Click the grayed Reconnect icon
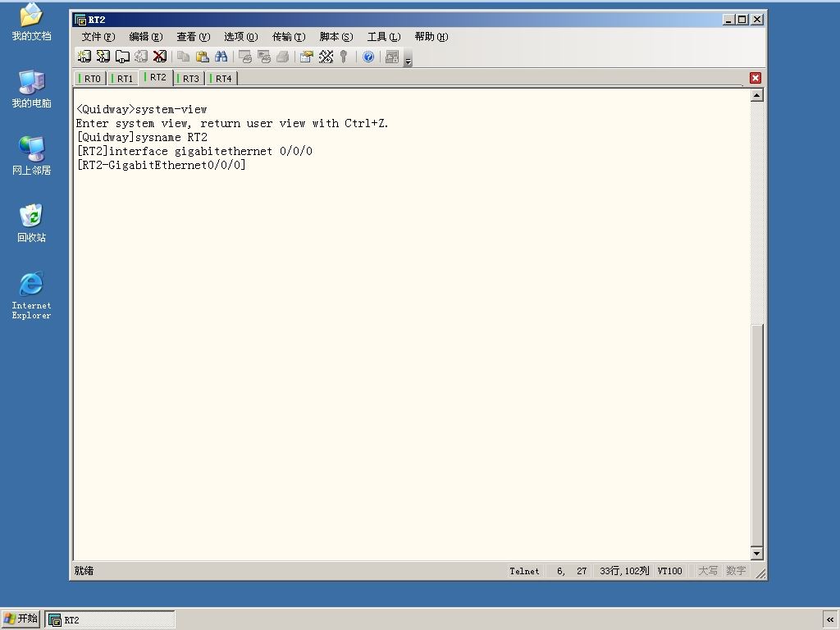 141,57
